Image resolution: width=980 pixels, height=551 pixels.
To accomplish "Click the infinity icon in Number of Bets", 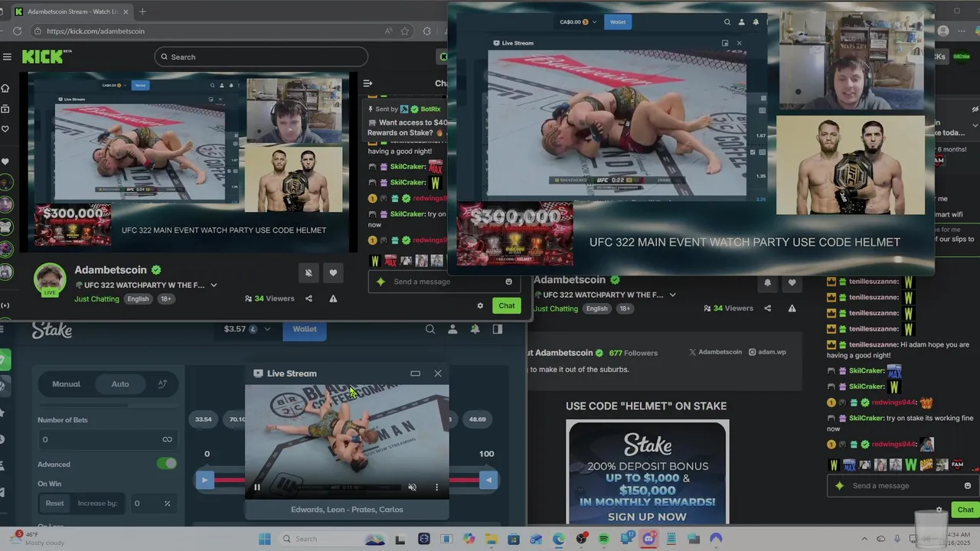I will click(x=167, y=439).
